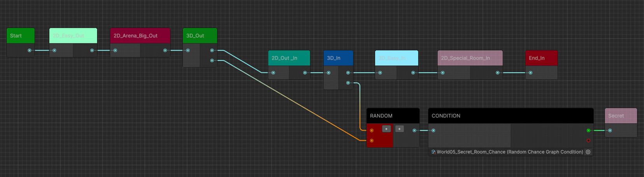
Task: Select the 2D_Special_Room_In node header
Action: [470, 58]
